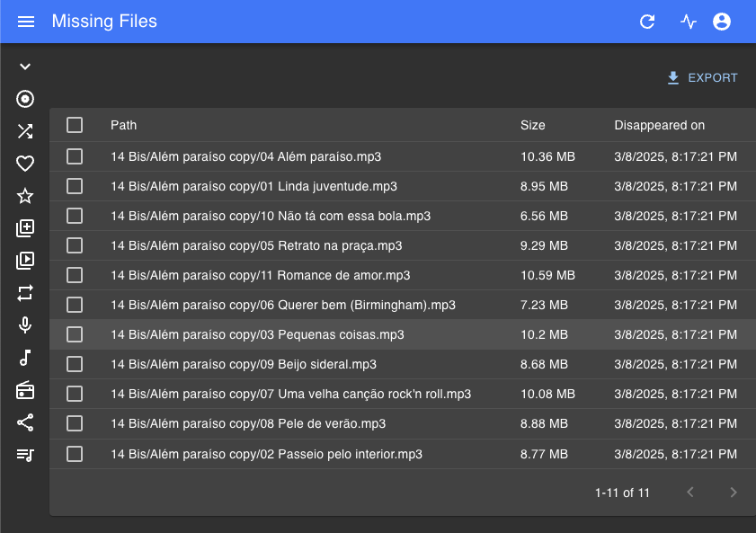Screen dimensions: 756x533
Task: Click the Export button
Action: (702, 78)
